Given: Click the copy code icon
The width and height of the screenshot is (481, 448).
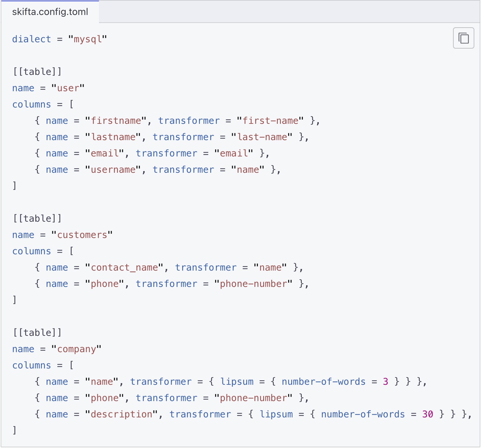Looking at the screenshot, I should pyautogui.click(x=463, y=38).
